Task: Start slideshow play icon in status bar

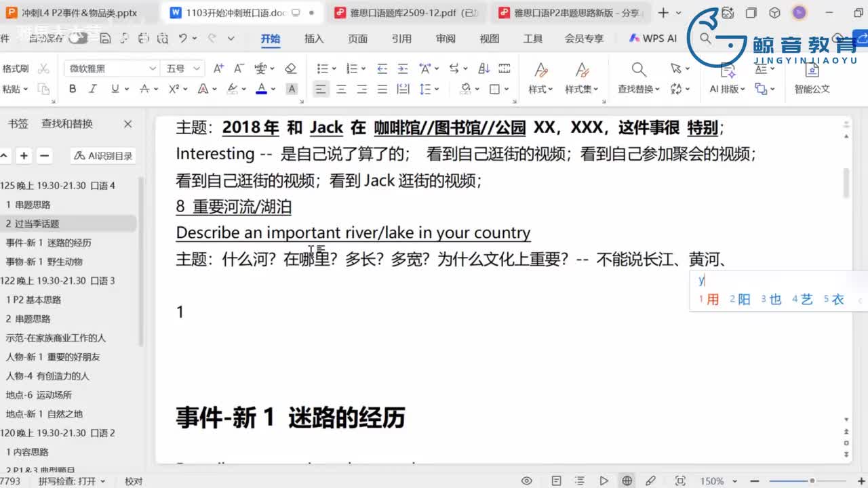Action: [x=604, y=481]
